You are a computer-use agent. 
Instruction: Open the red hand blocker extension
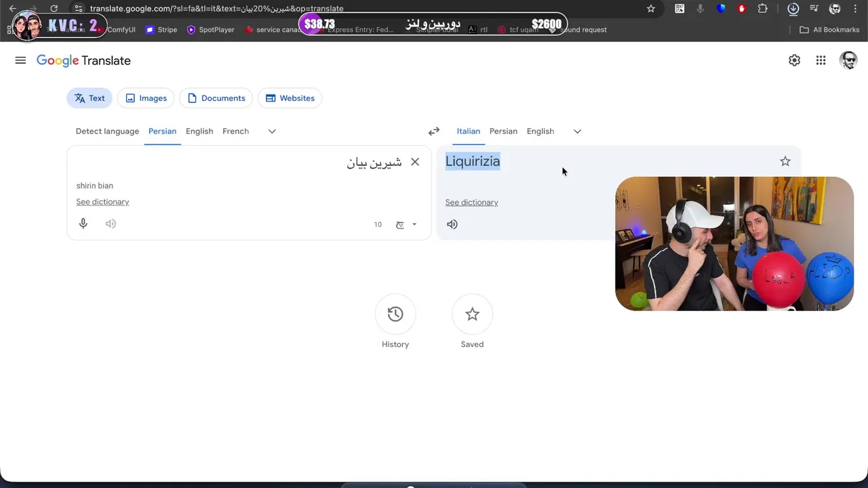click(x=742, y=9)
